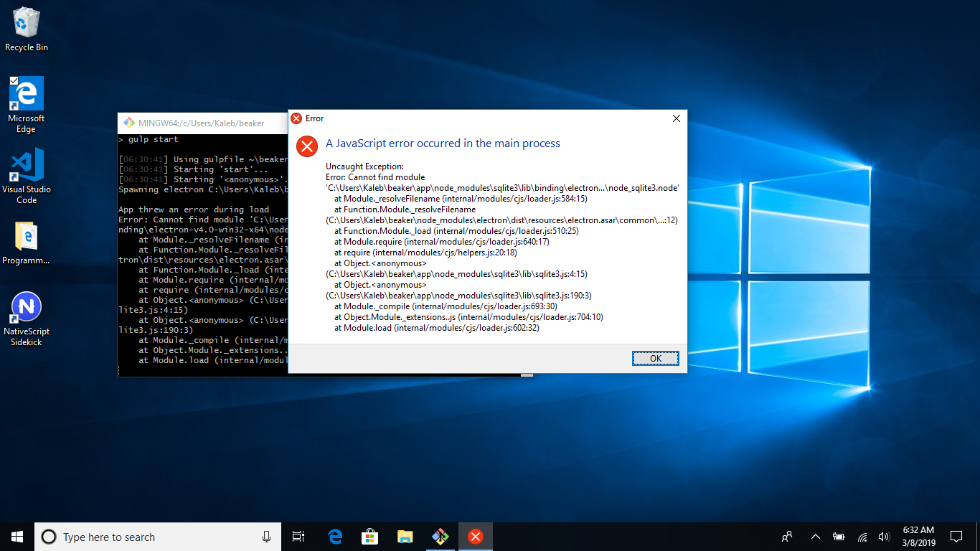Click the red error icon in the dialog
Viewport: 980px width, 551px height.
[306, 146]
